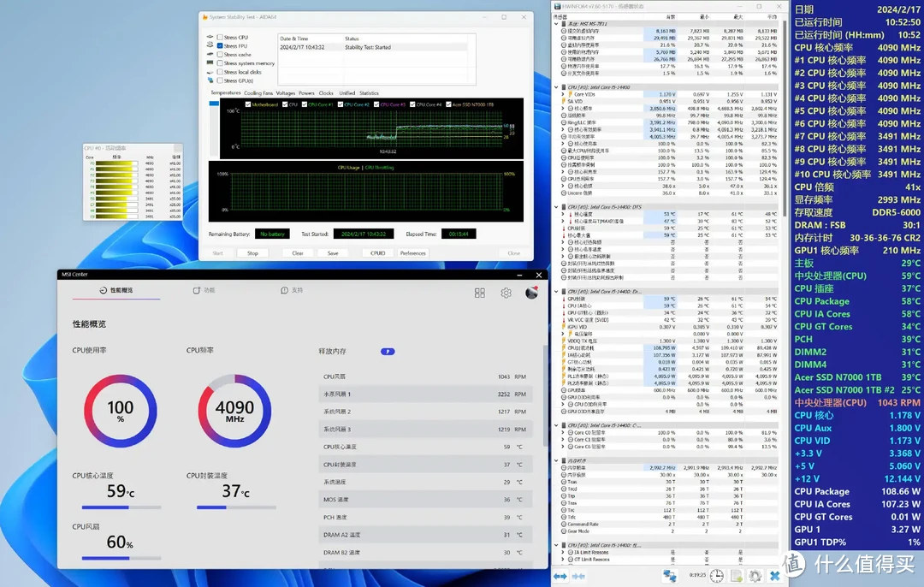Open the Clocks tab in AIDA64
Viewport: 924px width, 587px height.
[326, 93]
